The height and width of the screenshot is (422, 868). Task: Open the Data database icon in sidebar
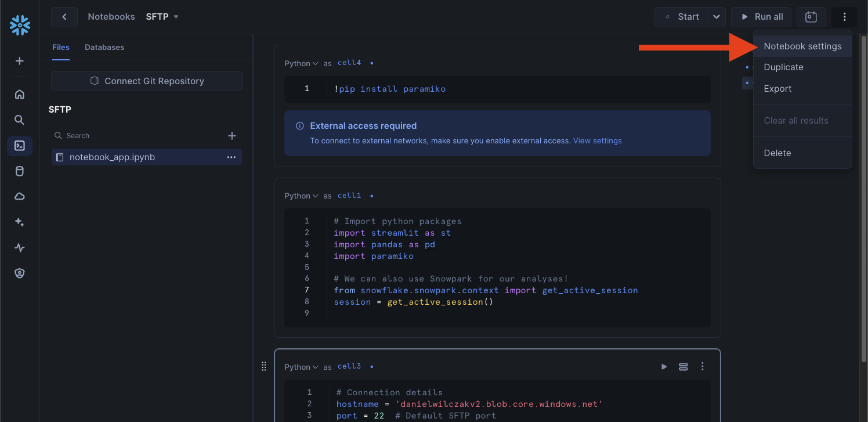pyautogui.click(x=20, y=171)
